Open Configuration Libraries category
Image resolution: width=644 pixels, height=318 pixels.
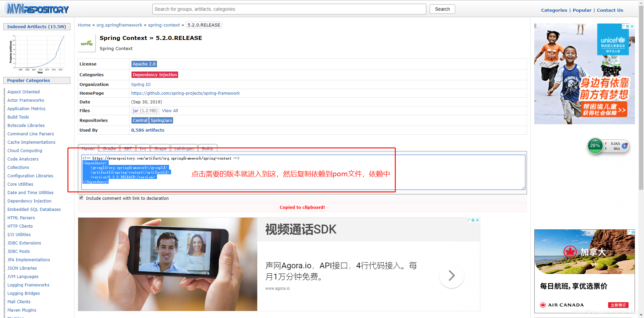point(31,176)
